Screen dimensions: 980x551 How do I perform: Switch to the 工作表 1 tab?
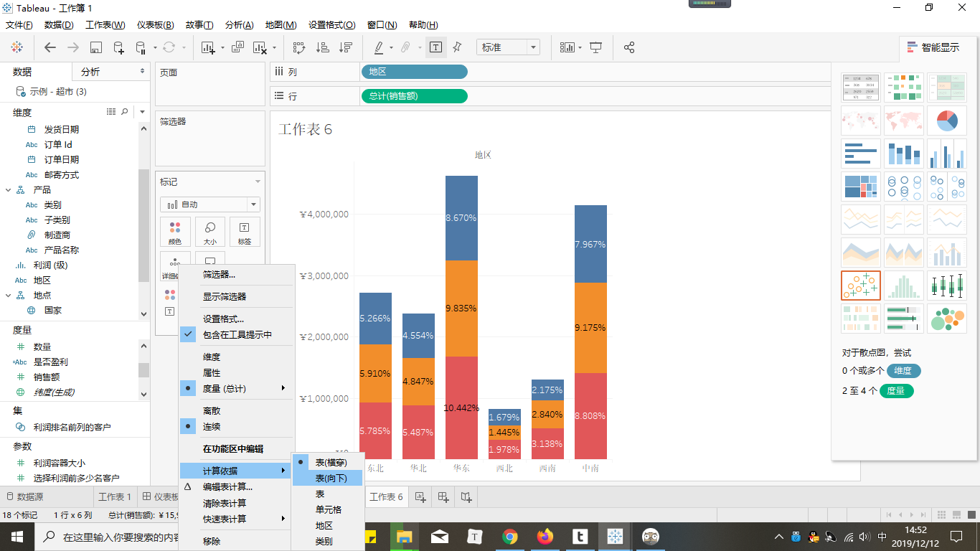(x=115, y=496)
